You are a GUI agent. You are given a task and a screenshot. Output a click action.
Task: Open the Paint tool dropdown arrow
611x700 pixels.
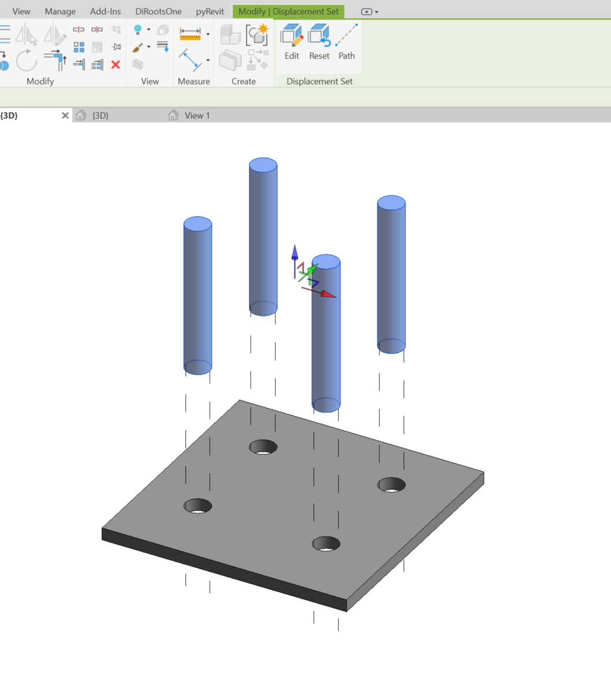pyautogui.click(x=149, y=47)
